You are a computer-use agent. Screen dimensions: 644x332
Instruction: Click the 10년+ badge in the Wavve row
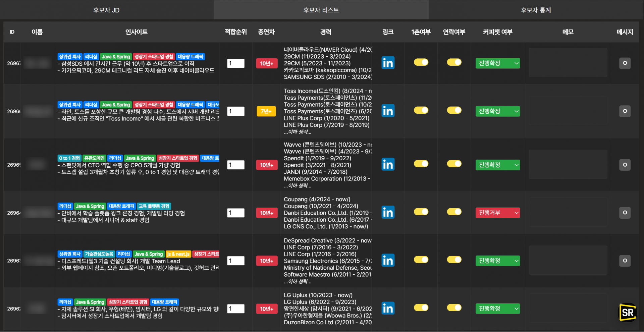[x=267, y=165]
